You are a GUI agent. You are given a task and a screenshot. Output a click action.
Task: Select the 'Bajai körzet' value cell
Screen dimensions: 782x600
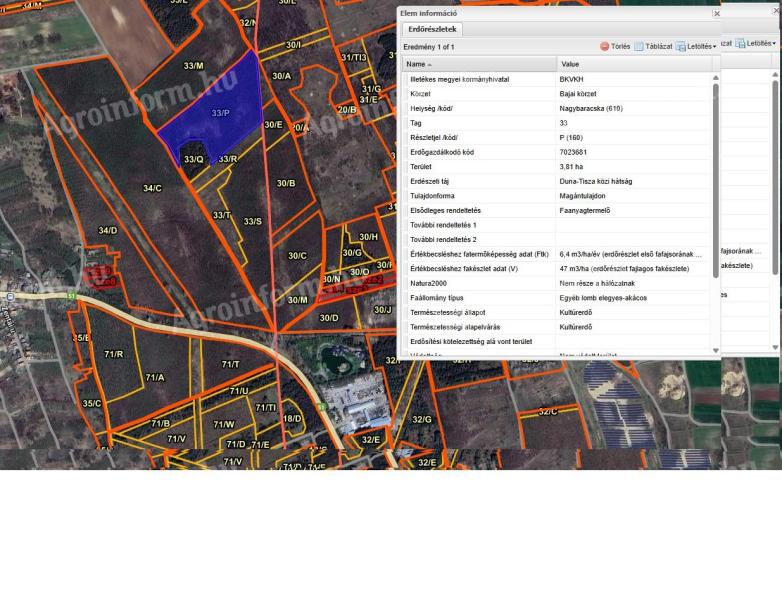(x=633, y=94)
